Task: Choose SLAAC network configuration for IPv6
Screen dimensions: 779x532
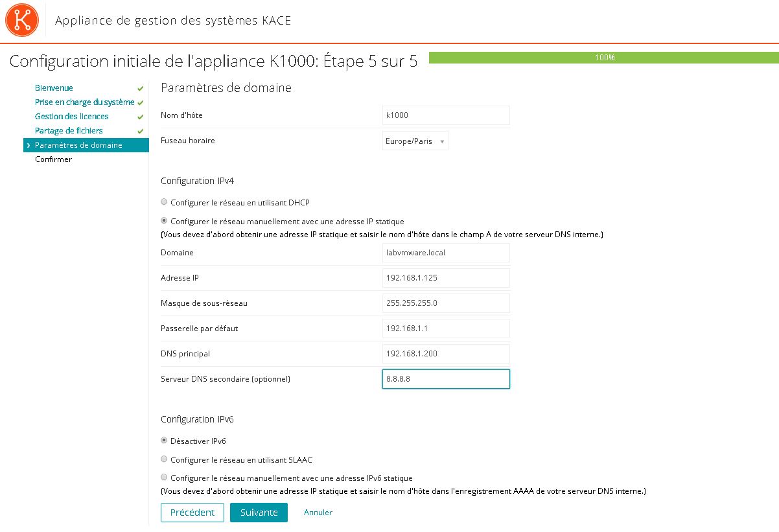Action: [x=164, y=459]
